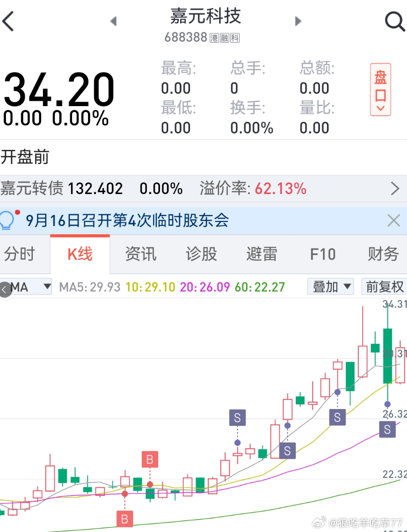Tap the 嘉元转债 132.402 bond quote
Screen dimensions: 407x532
[62, 189]
